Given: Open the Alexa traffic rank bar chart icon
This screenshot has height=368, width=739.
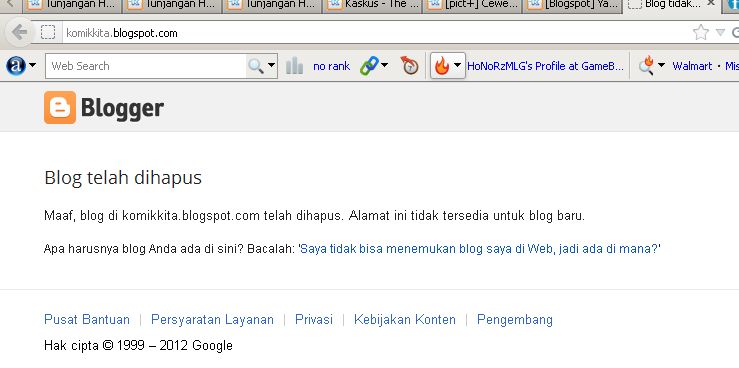Looking at the screenshot, I should tap(295, 66).
